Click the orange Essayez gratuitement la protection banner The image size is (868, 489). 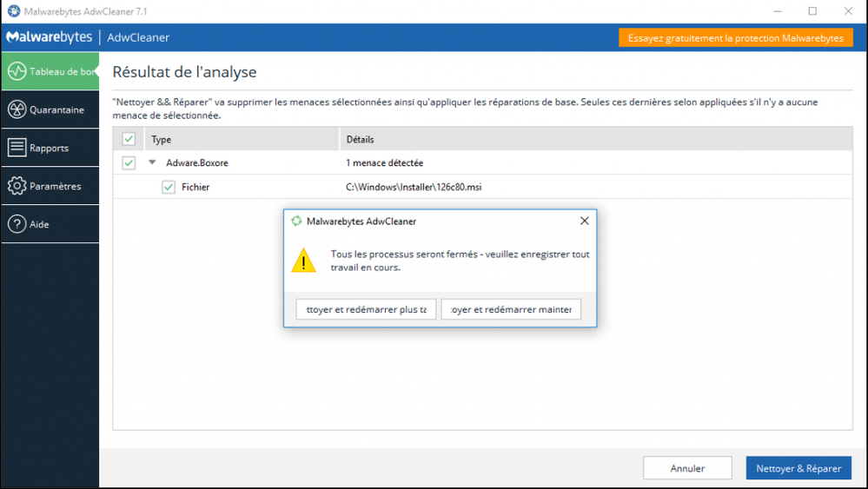tap(736, 38)
